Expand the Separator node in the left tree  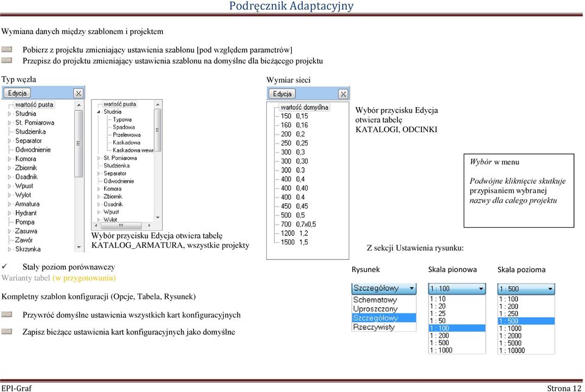10,141
